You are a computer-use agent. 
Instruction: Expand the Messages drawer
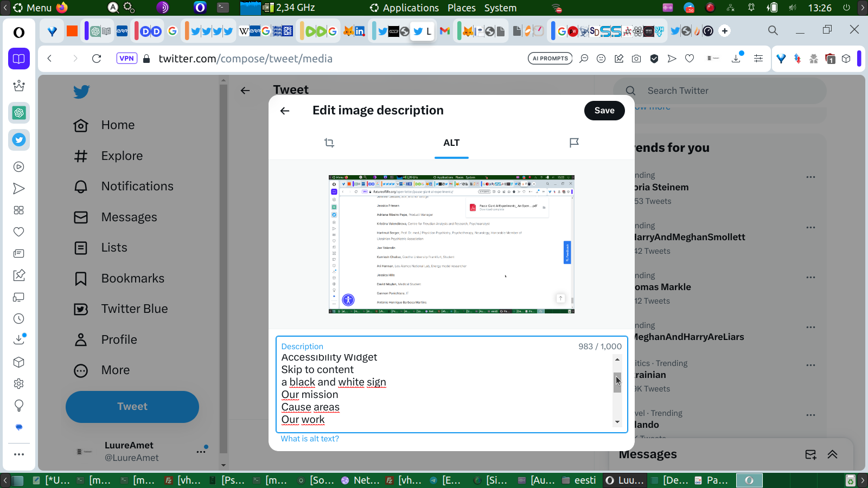[833, 454]
